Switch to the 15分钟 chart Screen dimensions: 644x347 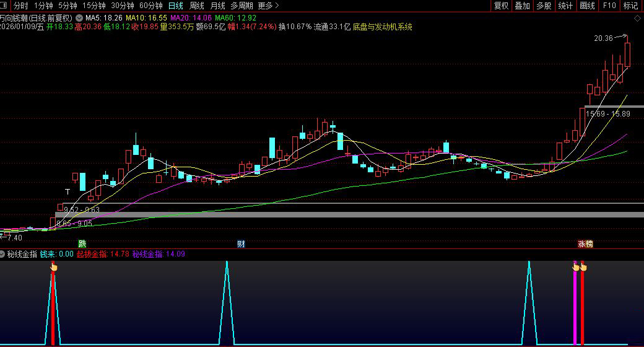[x=94, y=6]
